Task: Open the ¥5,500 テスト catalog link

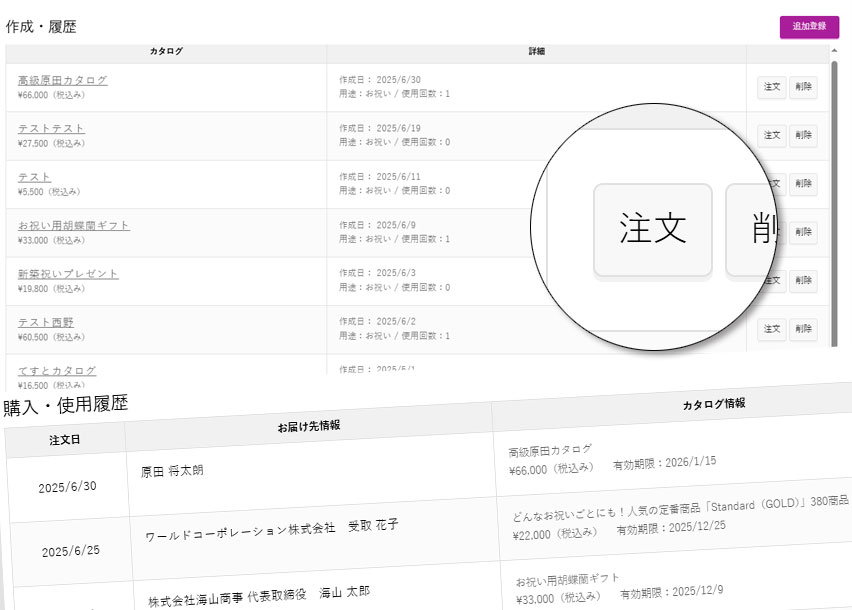Action: (x=34, y=177)
